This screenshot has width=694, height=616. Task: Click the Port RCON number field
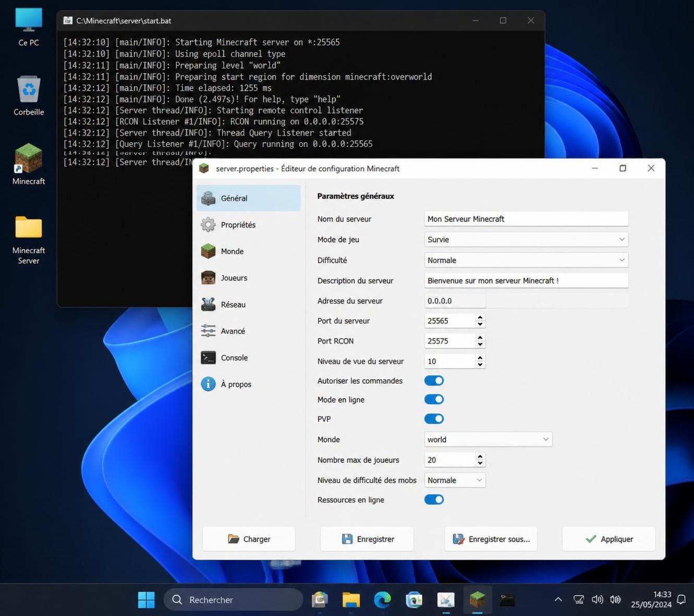pos(450,341)
